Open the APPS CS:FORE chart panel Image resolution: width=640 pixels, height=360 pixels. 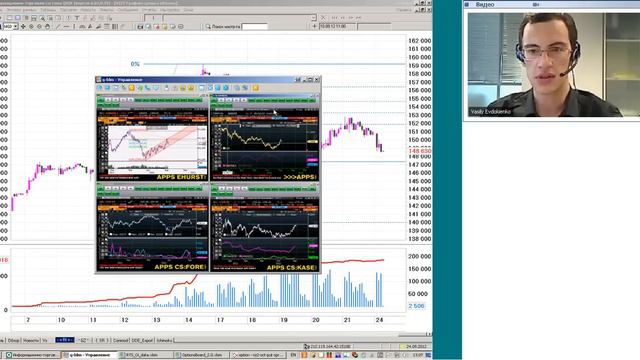click(x=152, y=227)
